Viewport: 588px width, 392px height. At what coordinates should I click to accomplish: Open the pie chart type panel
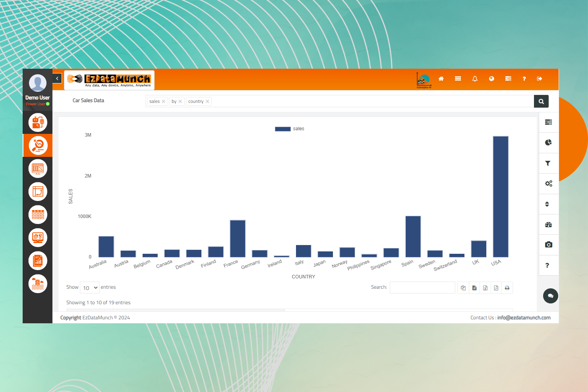pos(548,143)
